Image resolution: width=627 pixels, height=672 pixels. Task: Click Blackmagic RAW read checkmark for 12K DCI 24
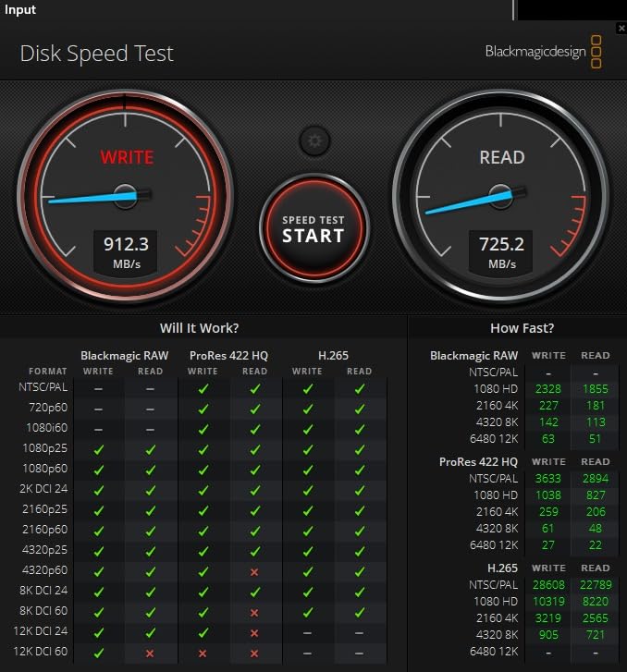coord(151,632)
